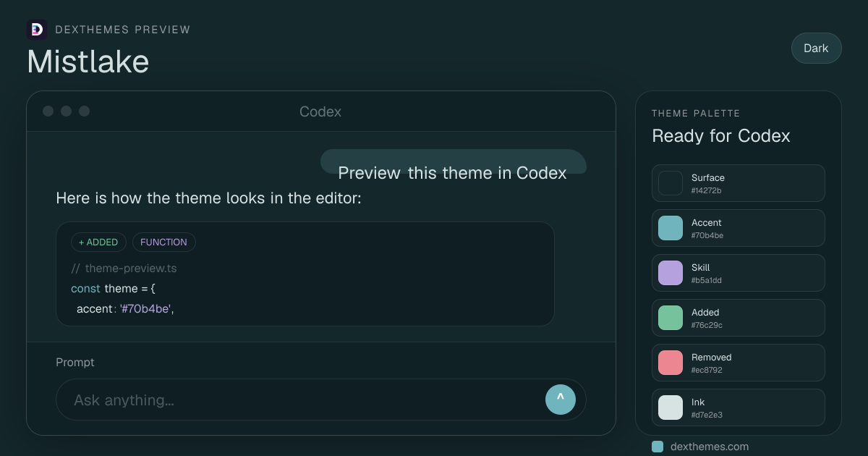
Task: Click the Ready for Codex heading
Action: point(721,136)
